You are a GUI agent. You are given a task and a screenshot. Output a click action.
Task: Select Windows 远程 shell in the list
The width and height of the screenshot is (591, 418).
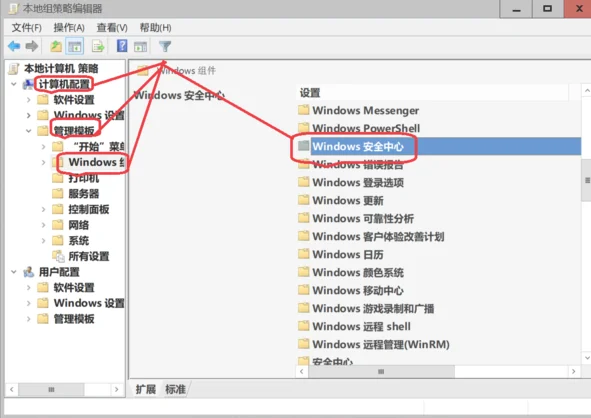(x=361, y=326)
